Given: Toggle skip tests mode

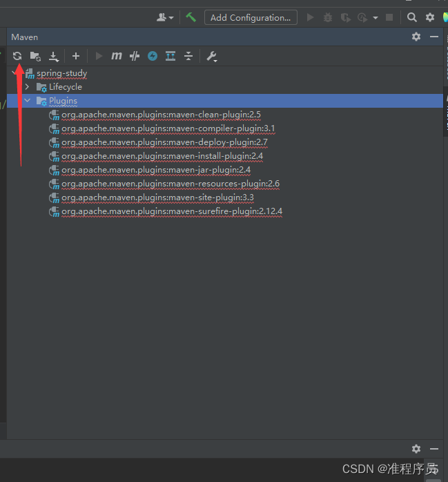Looking at the screenshot, I should coord(135,56).
